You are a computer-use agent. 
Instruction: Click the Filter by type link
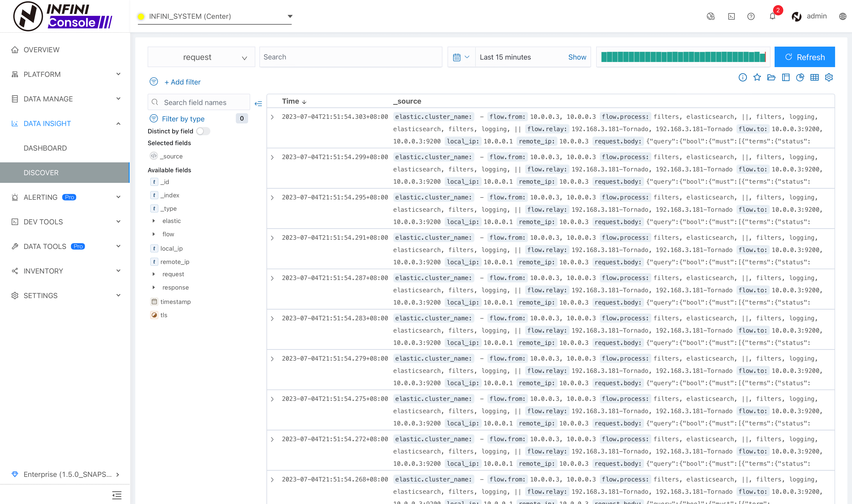click(183, 119)
